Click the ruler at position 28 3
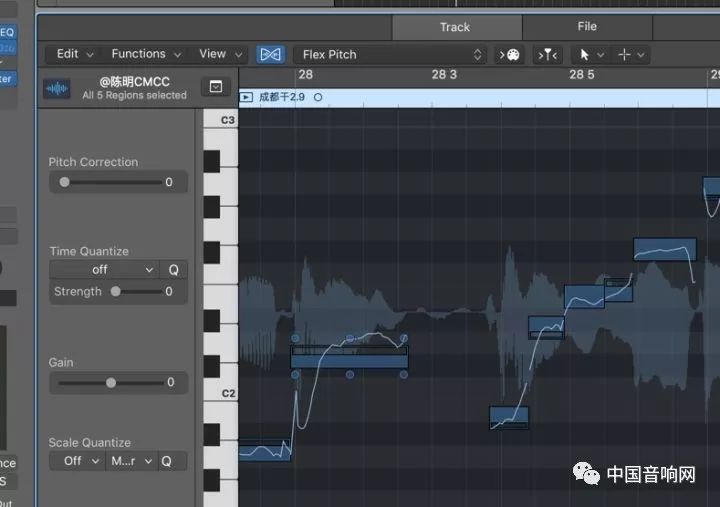The height and width of the screenshot is (507, 720). tap(444, 75)
